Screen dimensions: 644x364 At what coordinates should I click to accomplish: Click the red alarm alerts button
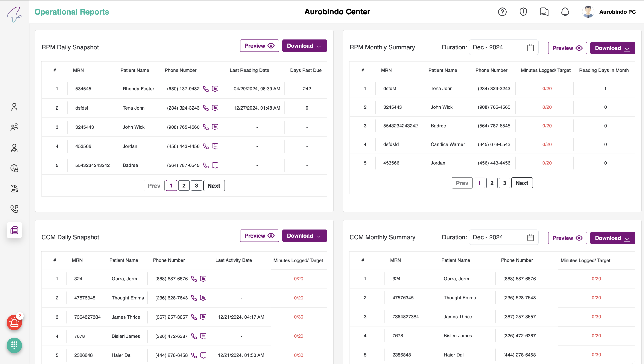(x=14, y=323)
